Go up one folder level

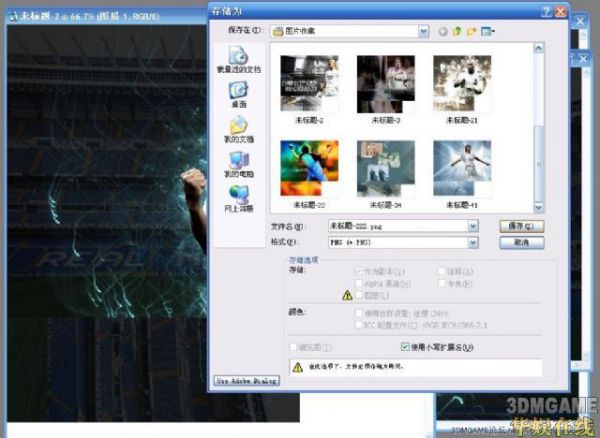click(457, 31)
